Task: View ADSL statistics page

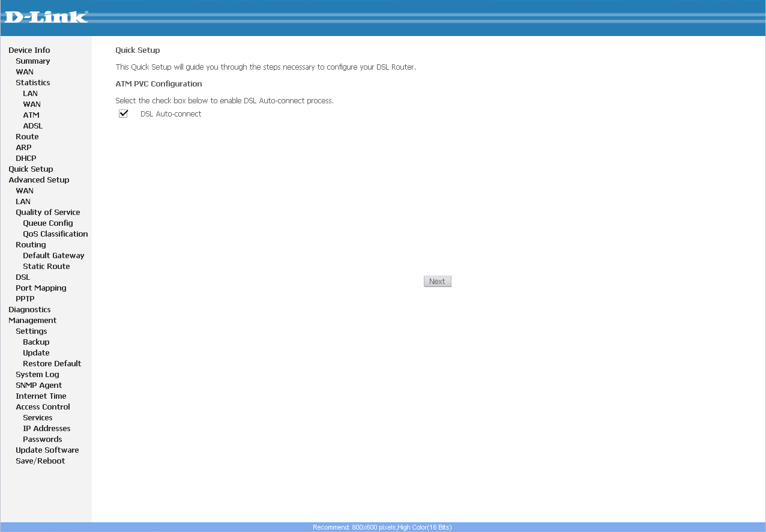Action: click(x=33, y=126)
